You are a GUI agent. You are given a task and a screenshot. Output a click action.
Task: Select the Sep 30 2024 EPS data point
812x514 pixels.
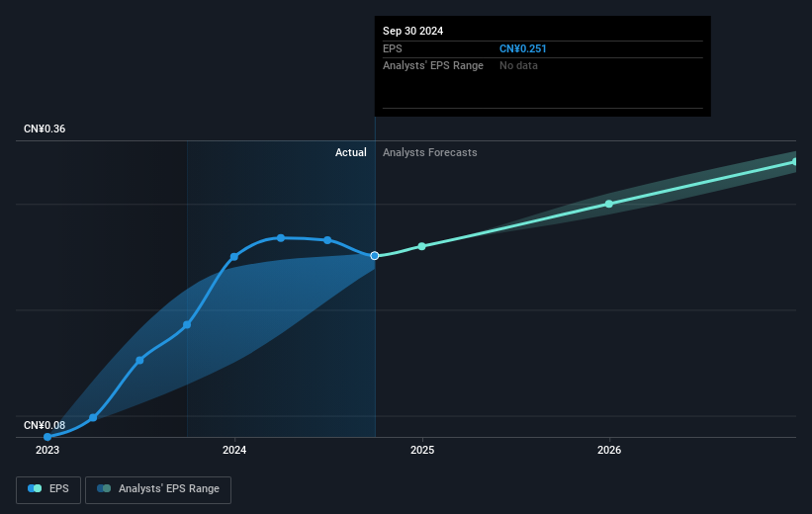(375, 256)
